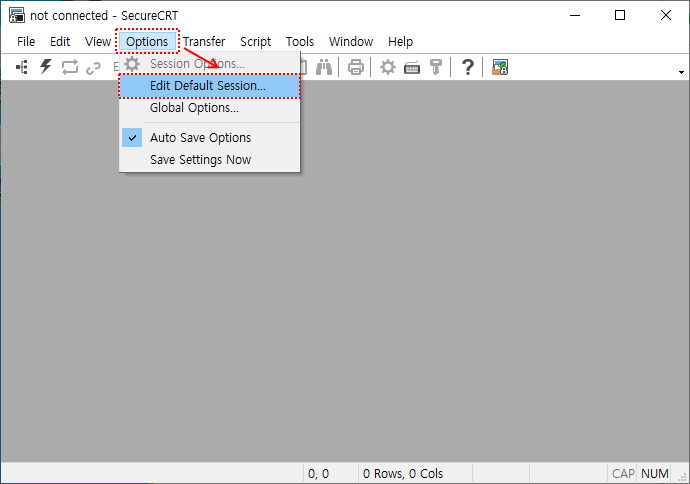Viewport: 690px width, 484px height.
Task: Choose Edit Default Session menu entry
Action: point(209,86)
